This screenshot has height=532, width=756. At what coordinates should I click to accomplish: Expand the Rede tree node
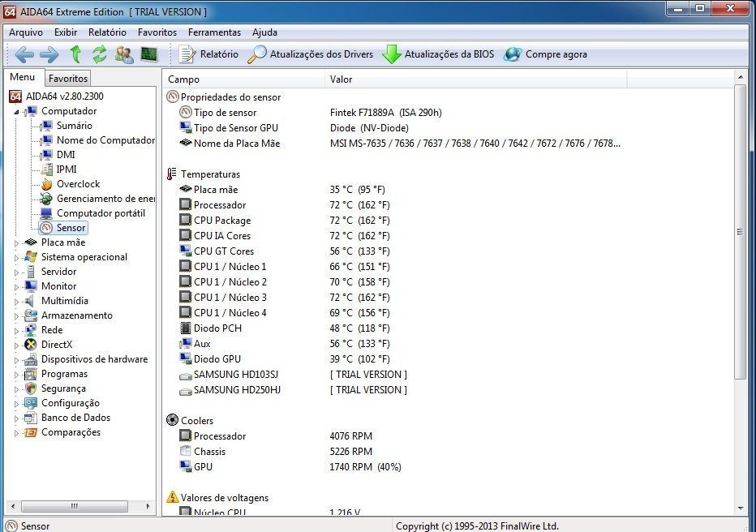point(17,331)
